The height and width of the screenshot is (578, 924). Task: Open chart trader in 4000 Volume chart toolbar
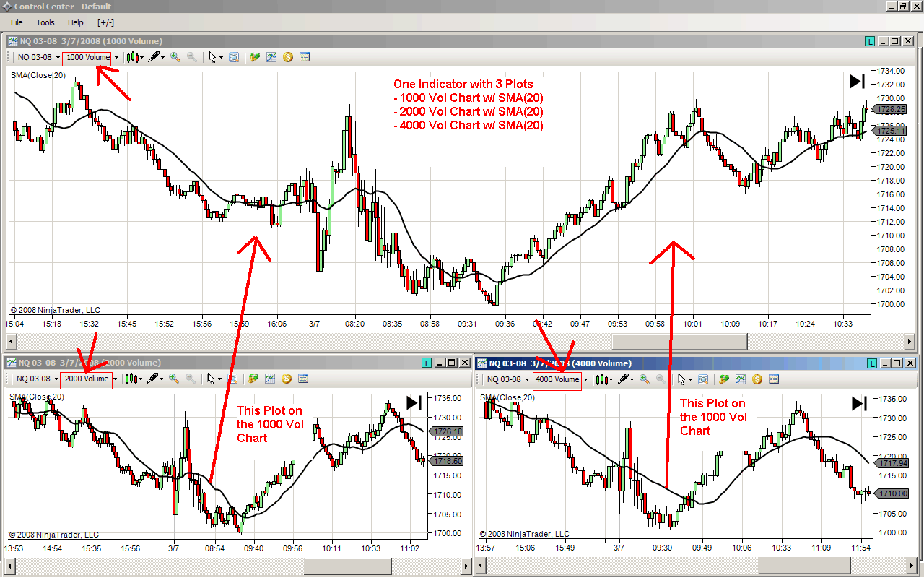723,379
